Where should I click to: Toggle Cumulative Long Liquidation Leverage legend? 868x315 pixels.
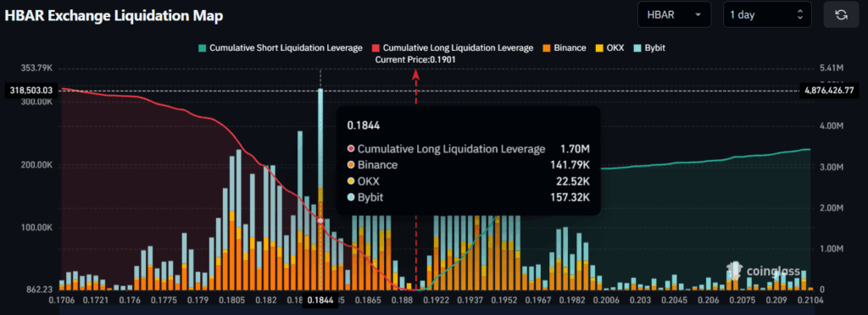click(453, 47)
